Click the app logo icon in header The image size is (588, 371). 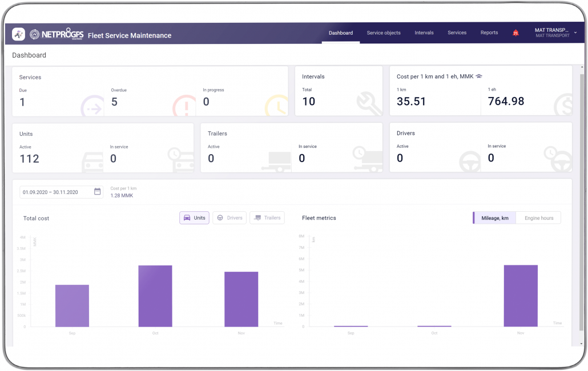tap(18, 34)
